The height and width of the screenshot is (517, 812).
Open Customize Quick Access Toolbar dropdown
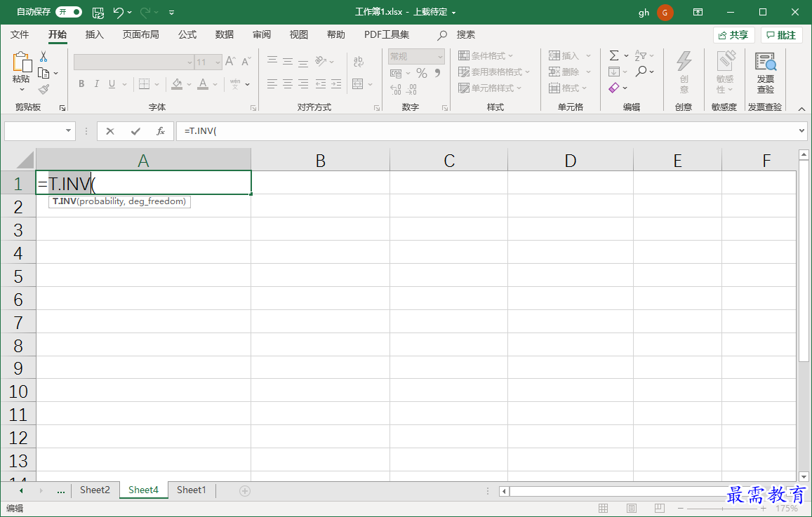coord(172,13)
